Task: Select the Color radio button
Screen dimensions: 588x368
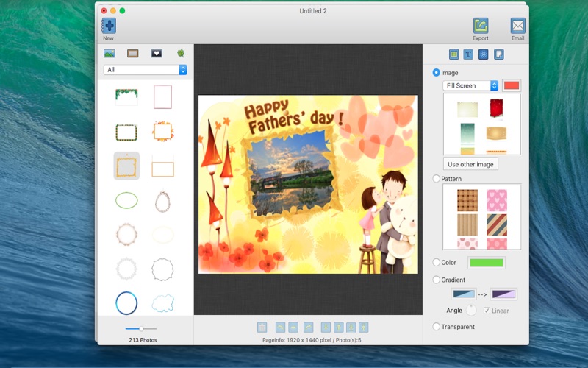Action: tap(436, 262)
